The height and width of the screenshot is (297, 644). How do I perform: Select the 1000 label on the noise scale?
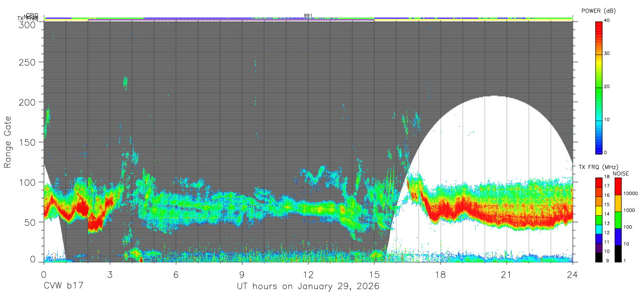[x=629, y=210]
